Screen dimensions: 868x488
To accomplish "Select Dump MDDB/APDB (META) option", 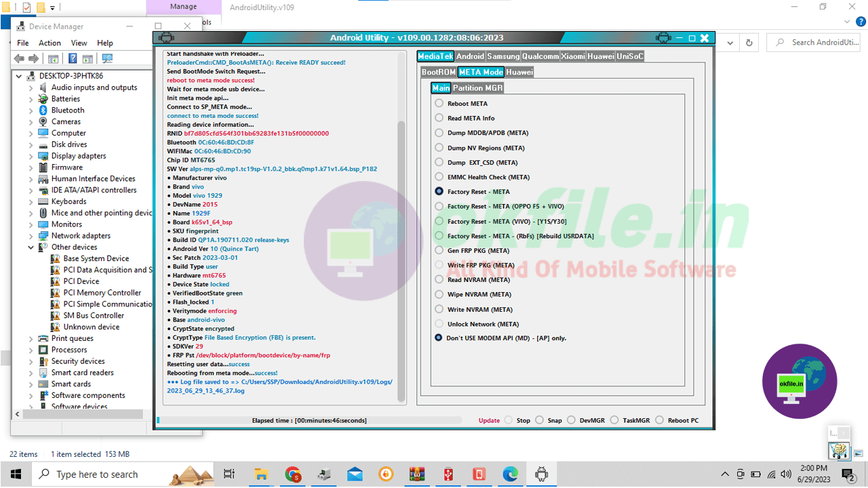I will [439, 133].
